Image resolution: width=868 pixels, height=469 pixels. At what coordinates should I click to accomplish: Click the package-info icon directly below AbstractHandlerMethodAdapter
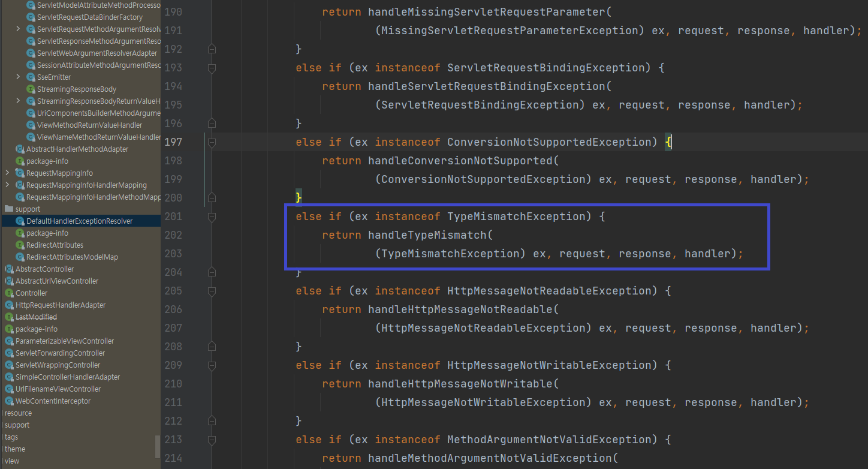click(20, 161)
